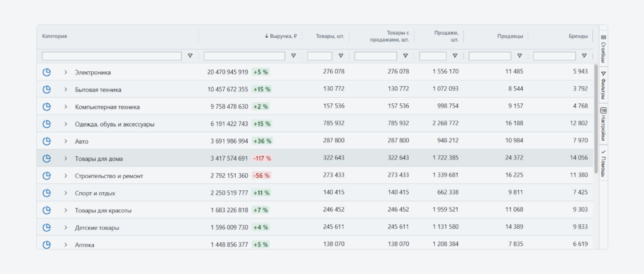Screen dimensions: 644x274
Task: Open the chart icon beside Бытовая техника
Action: click(47, 89)
